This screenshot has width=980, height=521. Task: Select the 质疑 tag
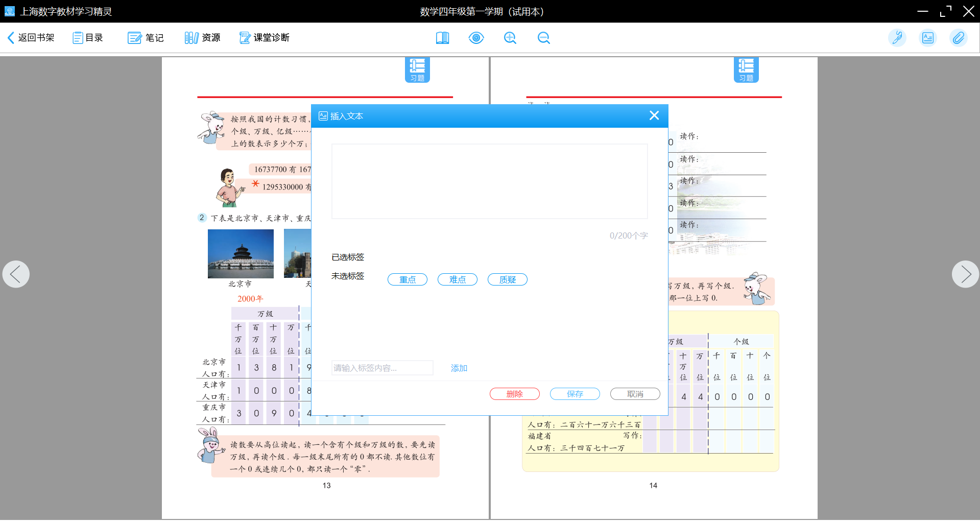point(507,280)
